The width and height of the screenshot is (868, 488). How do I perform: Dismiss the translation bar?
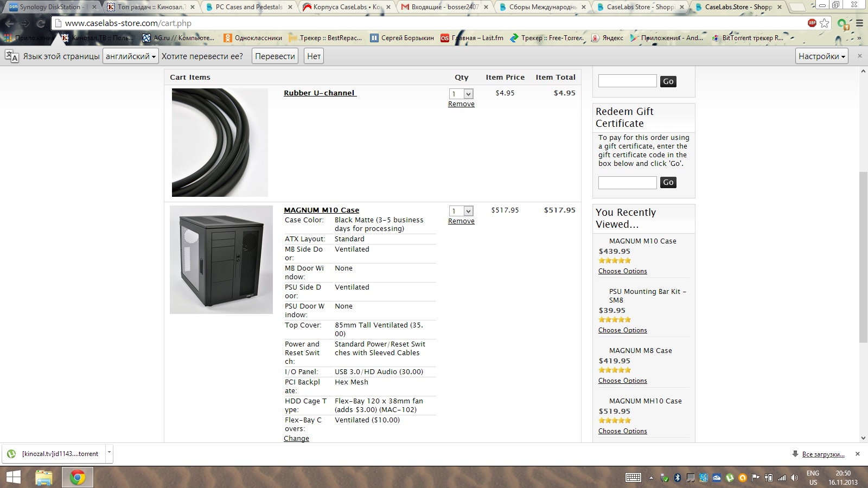click(859, 56)
